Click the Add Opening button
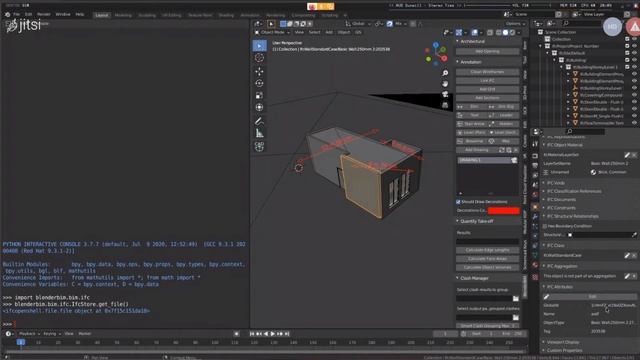Screen dimensions: 640x360 (x=487, y=51)
